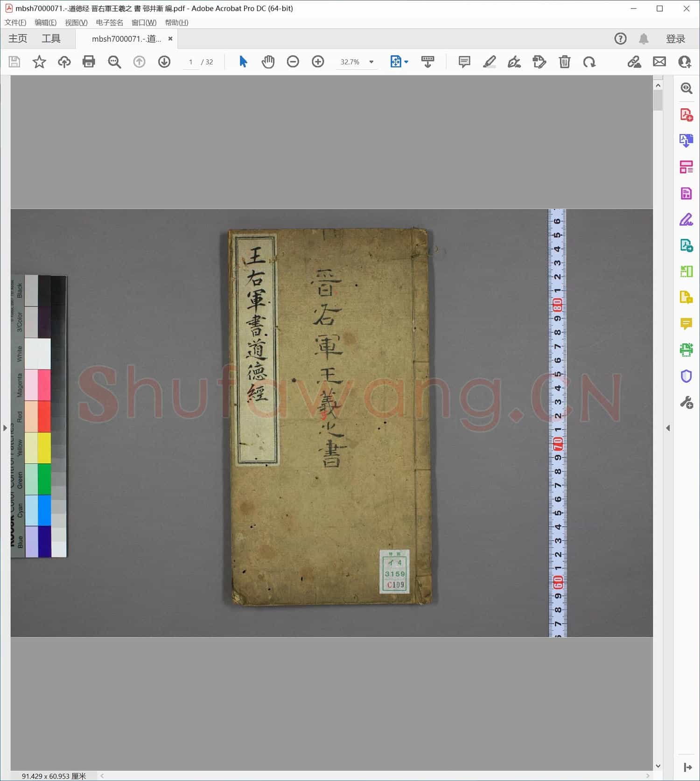
Task: Open the Comment tool in right pane
Action: [x=686, y=323]
